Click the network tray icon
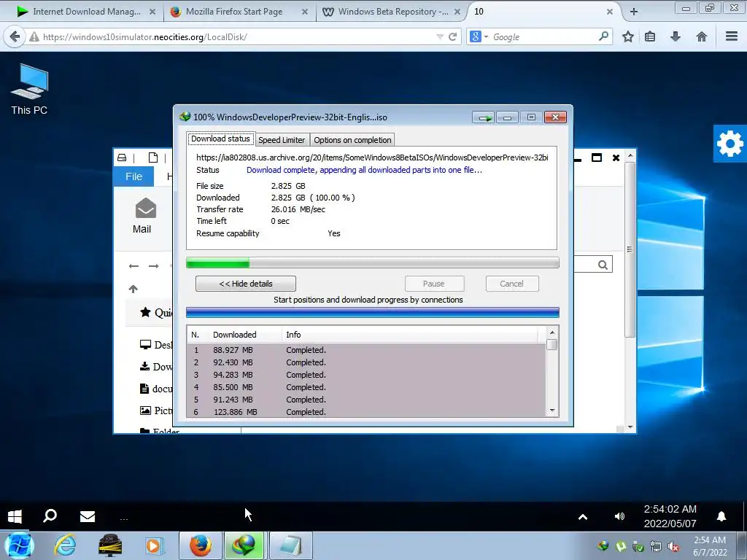 656,547
